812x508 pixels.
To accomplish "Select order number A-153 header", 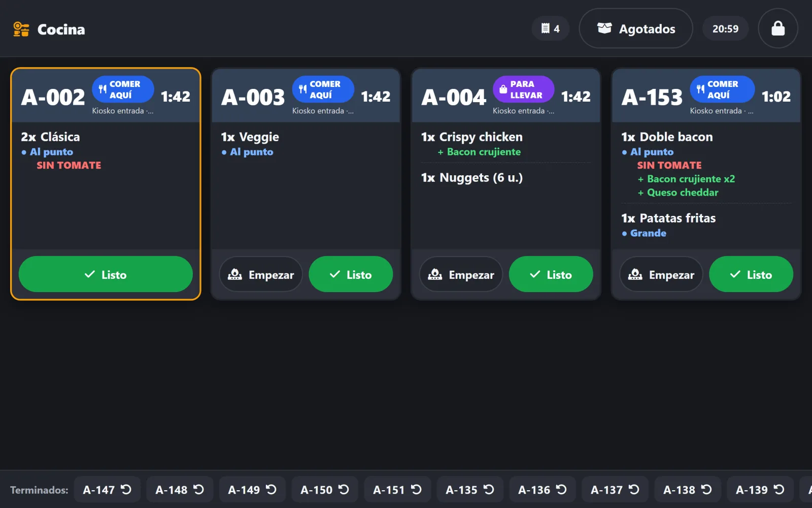I will click(x=652, y=97).
